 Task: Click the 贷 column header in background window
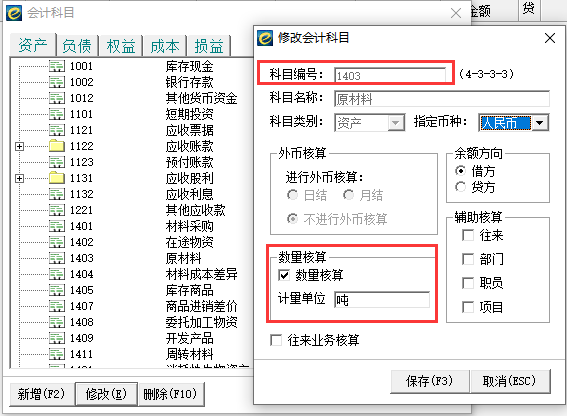click(x=529, y=9)
